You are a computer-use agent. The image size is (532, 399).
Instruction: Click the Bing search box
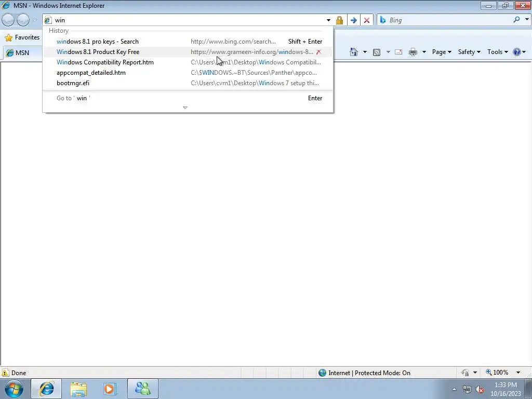point(448,20)
